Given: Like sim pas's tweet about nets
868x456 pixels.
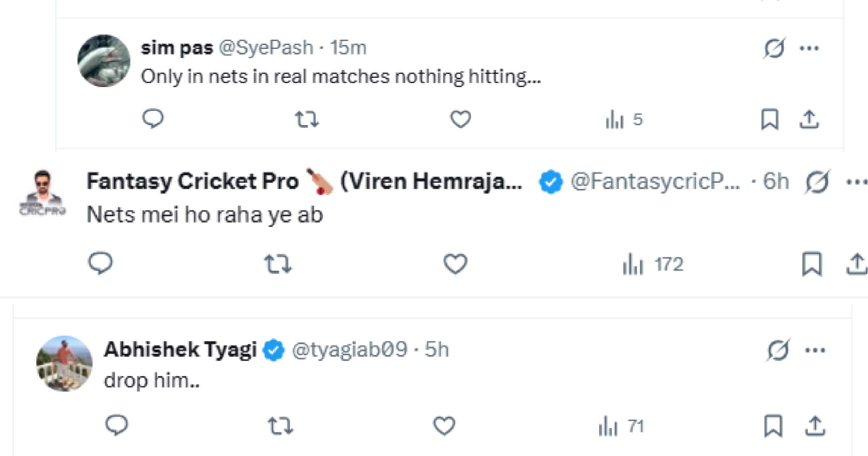Looking at the screenshot, I should point(461,119).
